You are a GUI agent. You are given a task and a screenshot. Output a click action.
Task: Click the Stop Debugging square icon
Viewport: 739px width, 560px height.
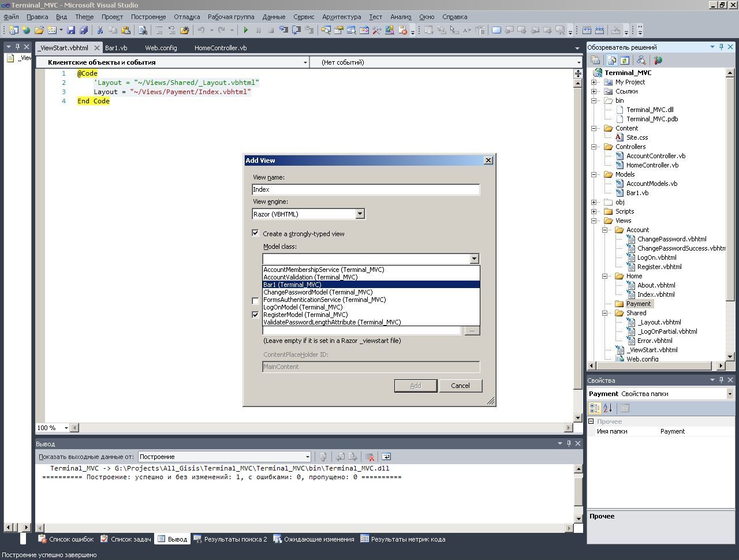point(271,30)
